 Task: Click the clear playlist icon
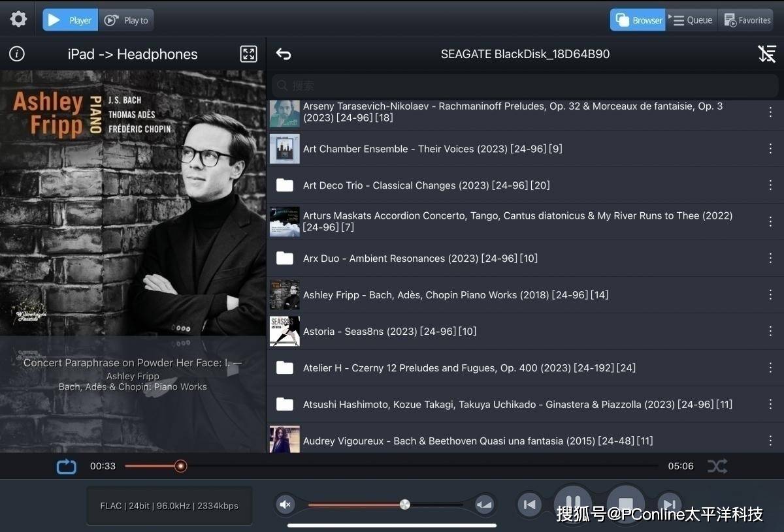pyautogui.click(x=766, y=54)
